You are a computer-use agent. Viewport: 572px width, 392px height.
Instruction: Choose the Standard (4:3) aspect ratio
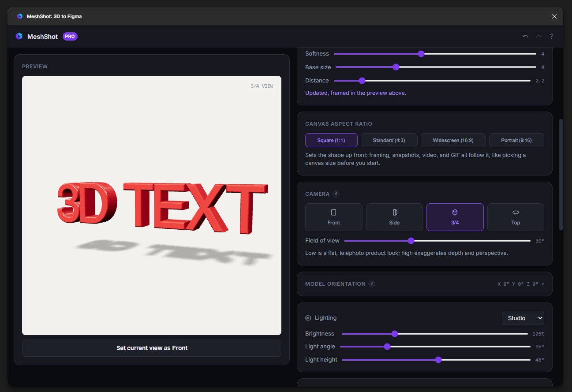point(389,140)
